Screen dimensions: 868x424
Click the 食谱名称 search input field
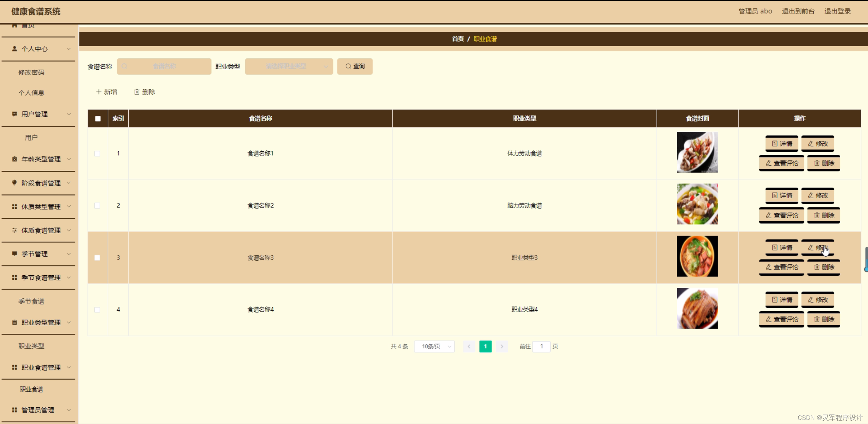coord(164,66)
